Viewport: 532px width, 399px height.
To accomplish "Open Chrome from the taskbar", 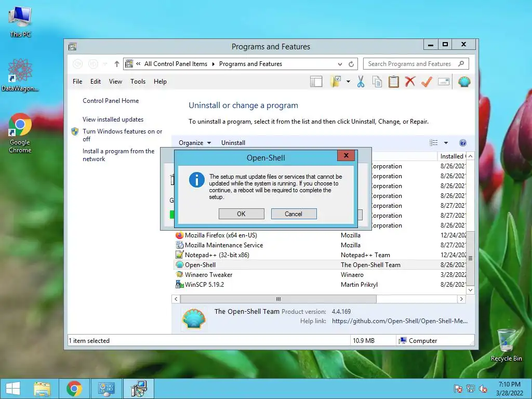I will click(x=74, y=389).
